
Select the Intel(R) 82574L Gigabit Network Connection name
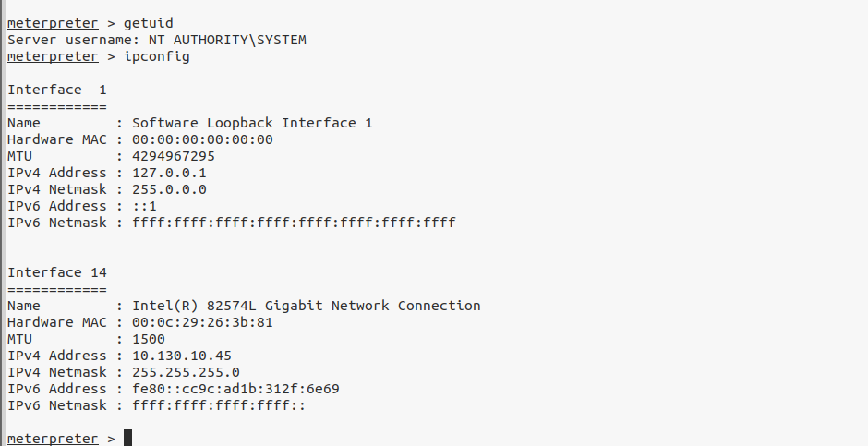pyautogui.click(x=306, y=306)
